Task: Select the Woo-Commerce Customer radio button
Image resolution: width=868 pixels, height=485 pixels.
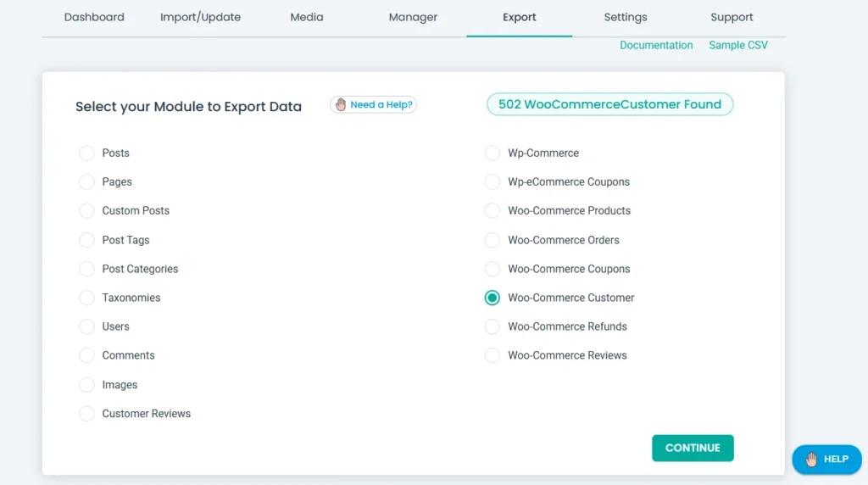Action: pos(492,298)
